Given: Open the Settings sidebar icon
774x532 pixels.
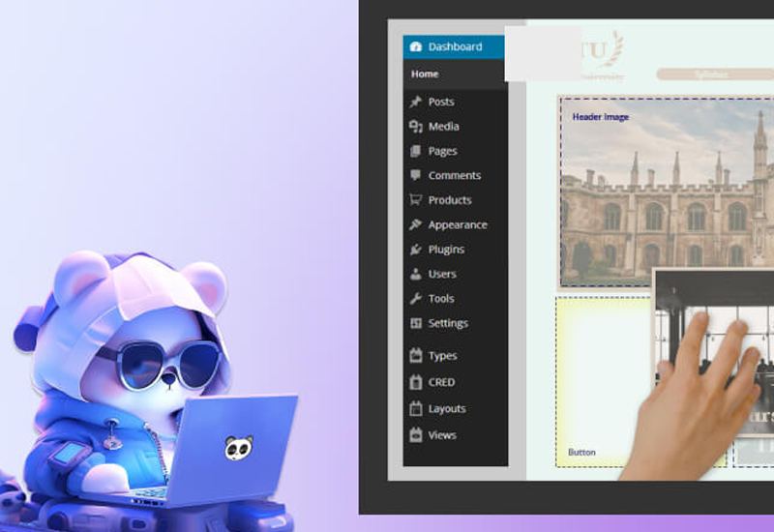Looking at the screenshot, I should coord(416,323).
